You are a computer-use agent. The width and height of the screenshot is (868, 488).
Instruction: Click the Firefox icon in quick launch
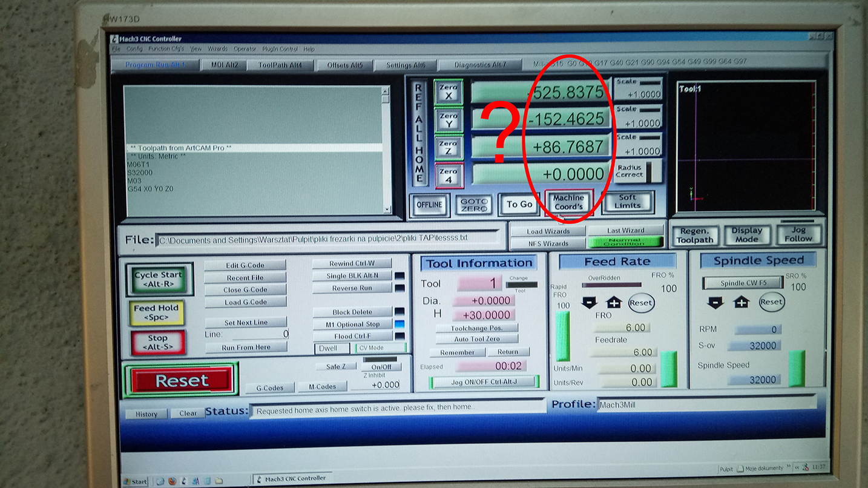(173, 481)
